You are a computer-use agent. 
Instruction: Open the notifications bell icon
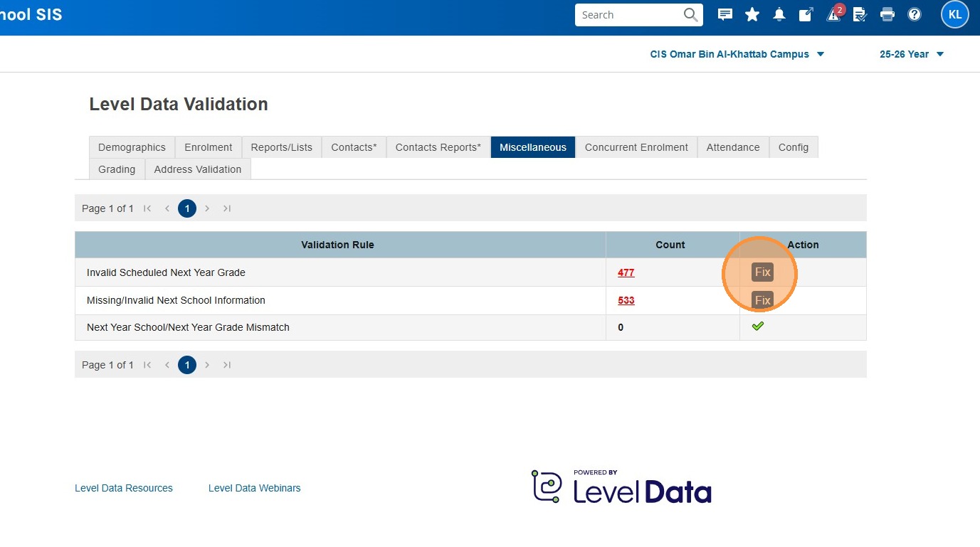[779, 15]
